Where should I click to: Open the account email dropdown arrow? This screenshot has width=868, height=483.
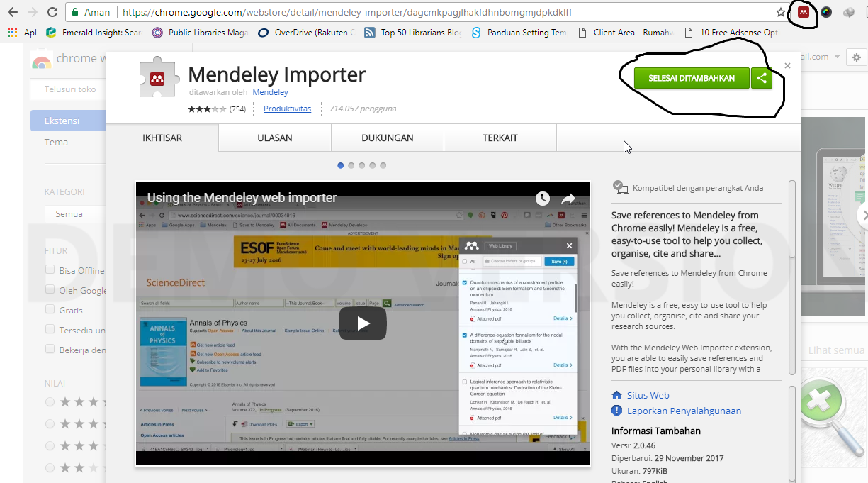[837, 57]
